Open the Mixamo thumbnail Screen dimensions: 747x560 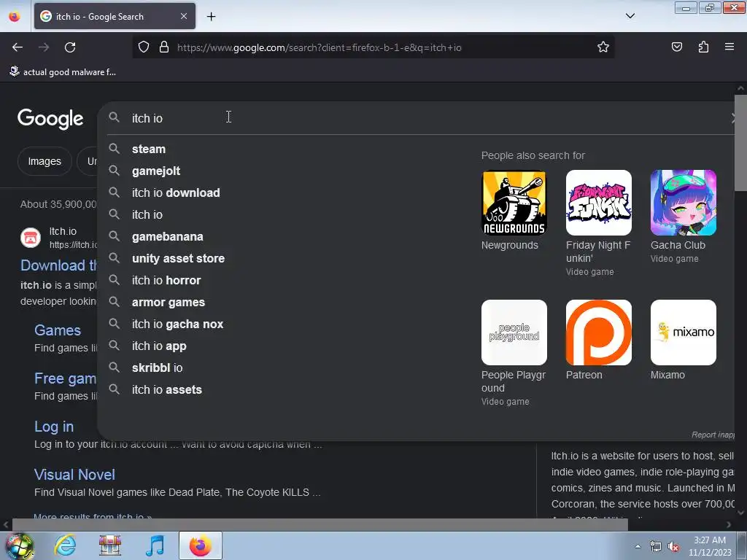[x=683, y=332]
